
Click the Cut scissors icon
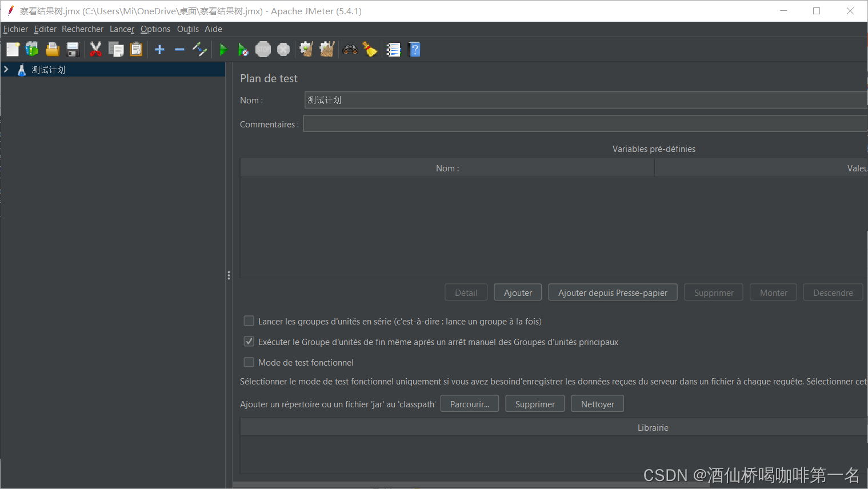tap(95, 50)
